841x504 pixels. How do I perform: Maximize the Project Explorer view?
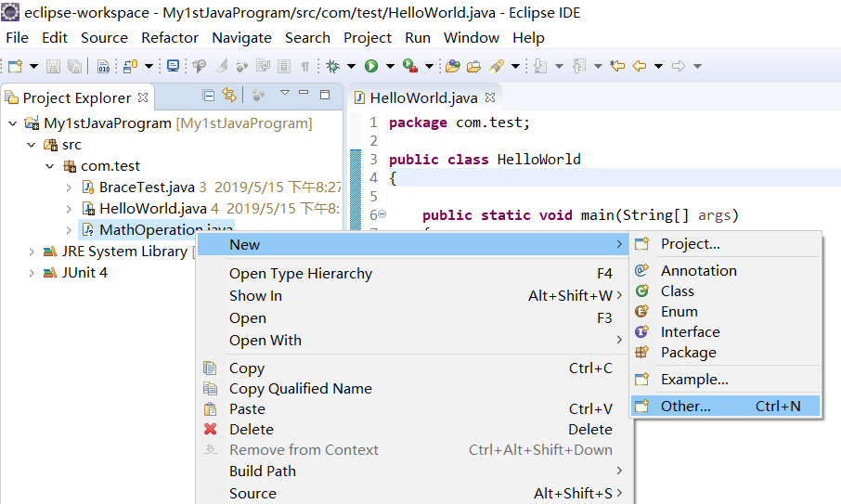[325, 95]
